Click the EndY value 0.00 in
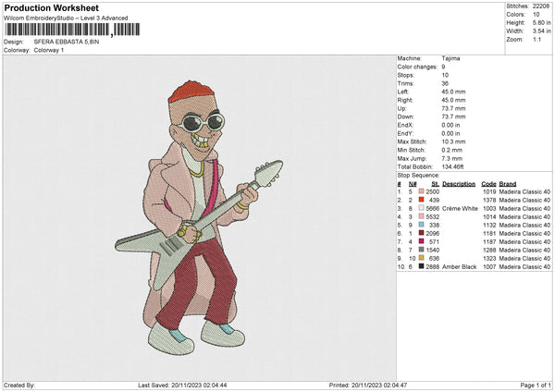 point(450,133)
